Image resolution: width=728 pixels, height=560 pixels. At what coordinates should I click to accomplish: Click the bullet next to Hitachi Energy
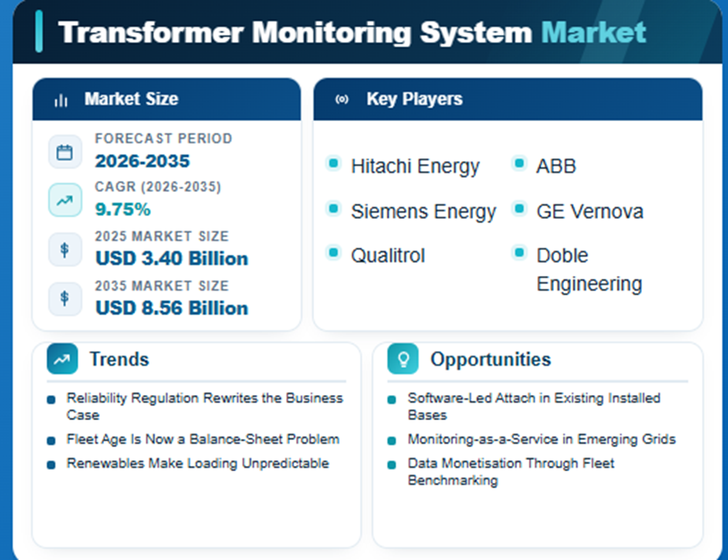(333, 163)
